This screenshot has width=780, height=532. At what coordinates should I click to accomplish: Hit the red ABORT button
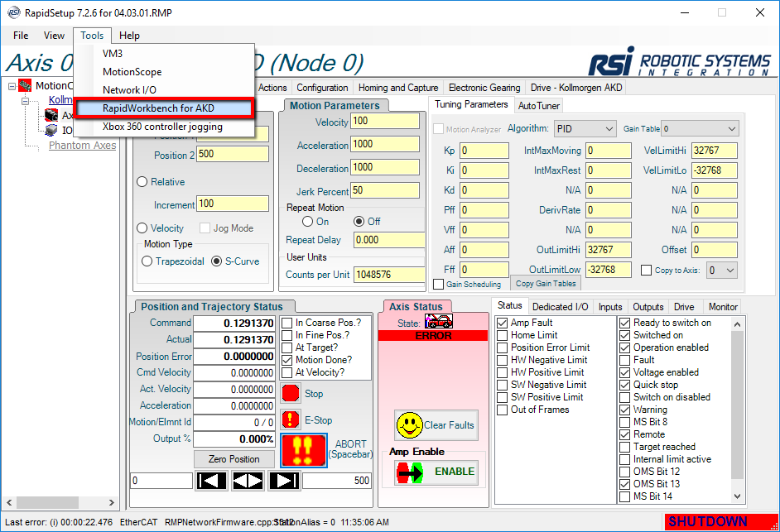[x=304, y=450]
